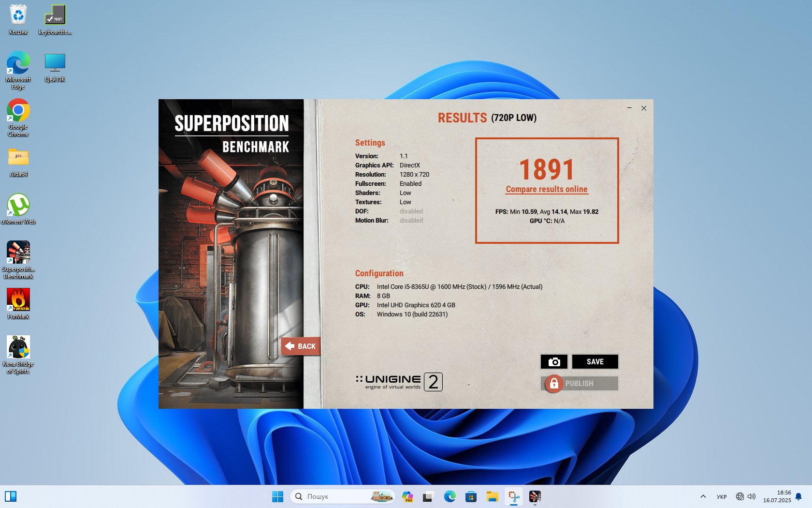Open the Recycle Bin desktop icon
Screen dimensions: 812x508
18,19
